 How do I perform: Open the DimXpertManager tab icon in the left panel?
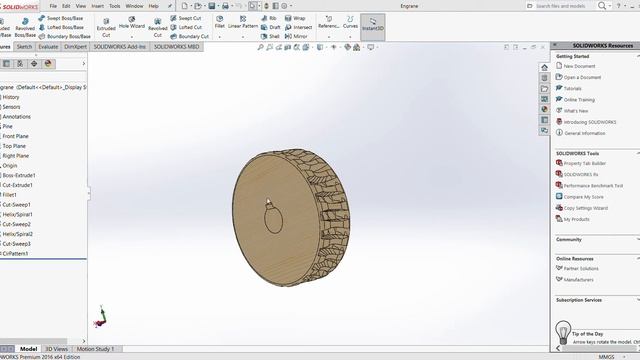34,64
